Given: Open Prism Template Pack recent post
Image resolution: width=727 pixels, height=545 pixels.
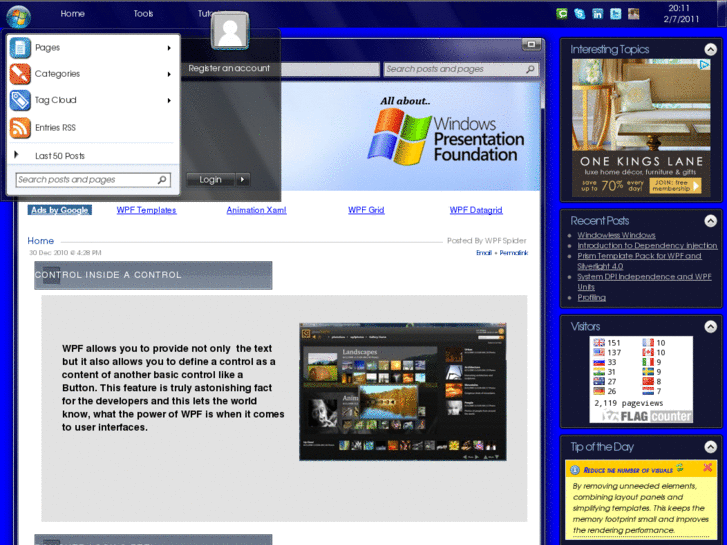Looking at the screenshot, I should 639,261.
